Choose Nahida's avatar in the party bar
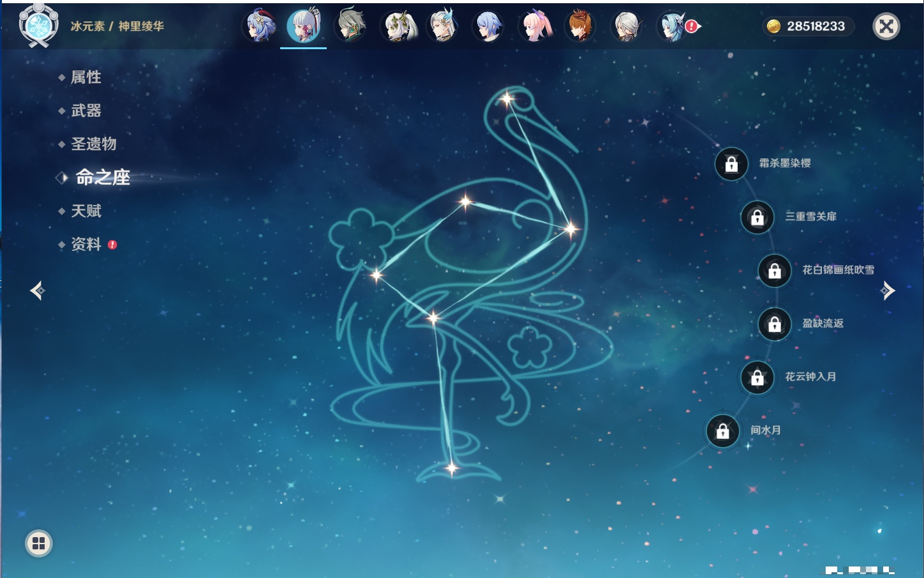 pyautogui.click(x=398, y=26)
